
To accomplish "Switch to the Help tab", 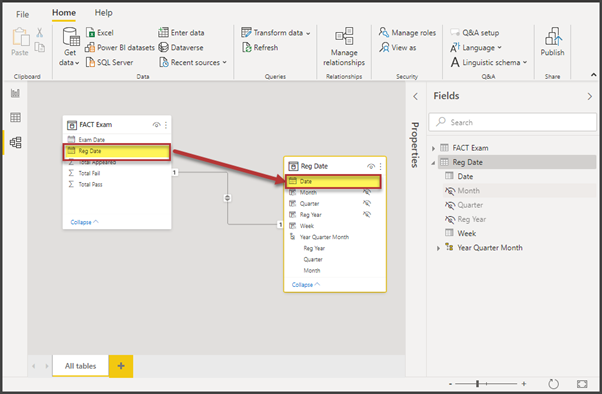I will click(104, 13).
